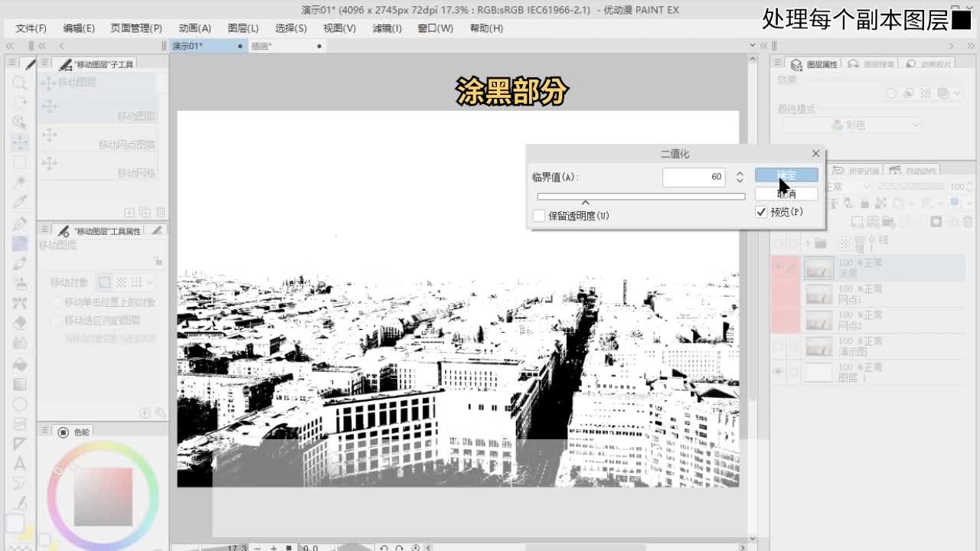Open effect options dropdown in Layer Property

(x=957, y=93)
